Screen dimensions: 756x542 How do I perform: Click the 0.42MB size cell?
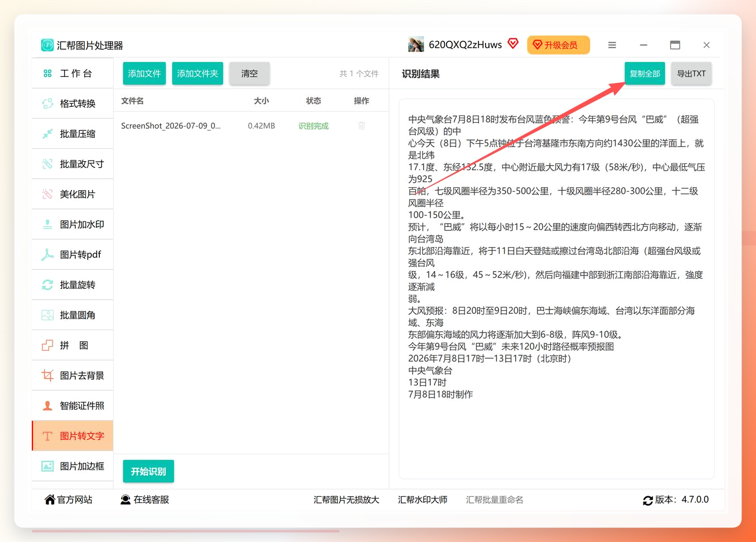(x=261, y=126)
